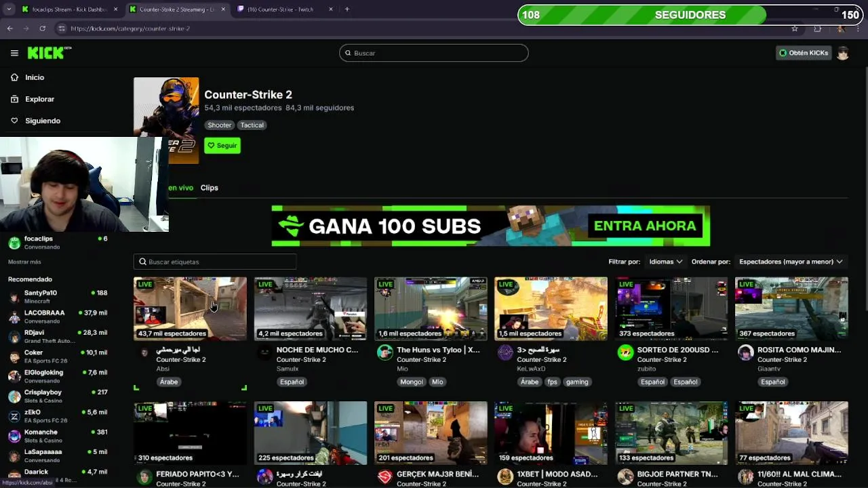Viewport: 868px width, 488px height.
Task: Click zubito streamer avatar
Action: 625,352
